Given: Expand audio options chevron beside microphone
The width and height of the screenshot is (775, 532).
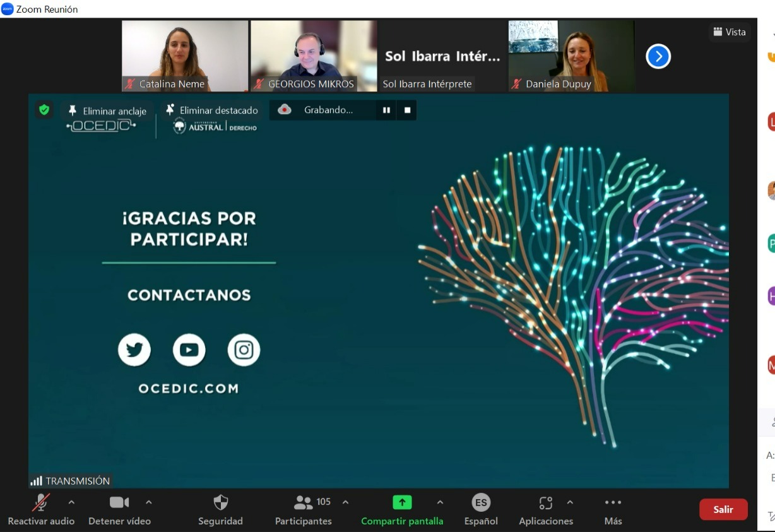Looking at the screenshot, I should (x=71, y=502).
